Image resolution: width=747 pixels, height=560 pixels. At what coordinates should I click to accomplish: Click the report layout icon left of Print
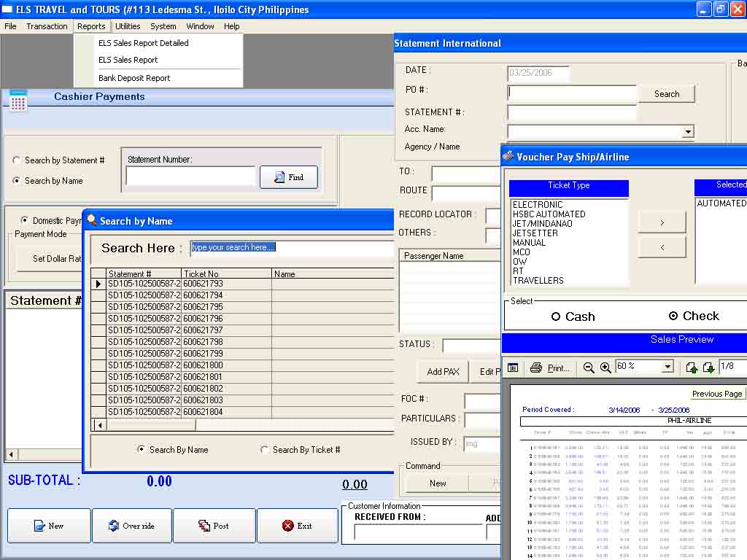click(513, 367)
